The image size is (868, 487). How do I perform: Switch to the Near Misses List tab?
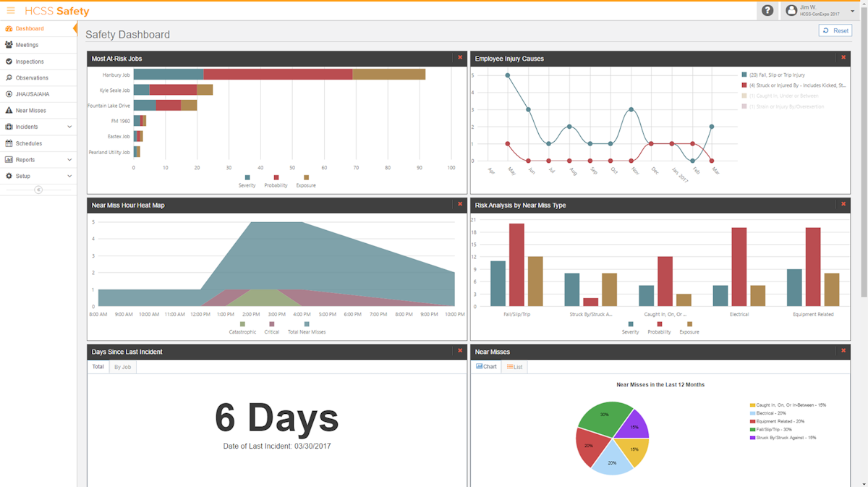pos(515,367)
